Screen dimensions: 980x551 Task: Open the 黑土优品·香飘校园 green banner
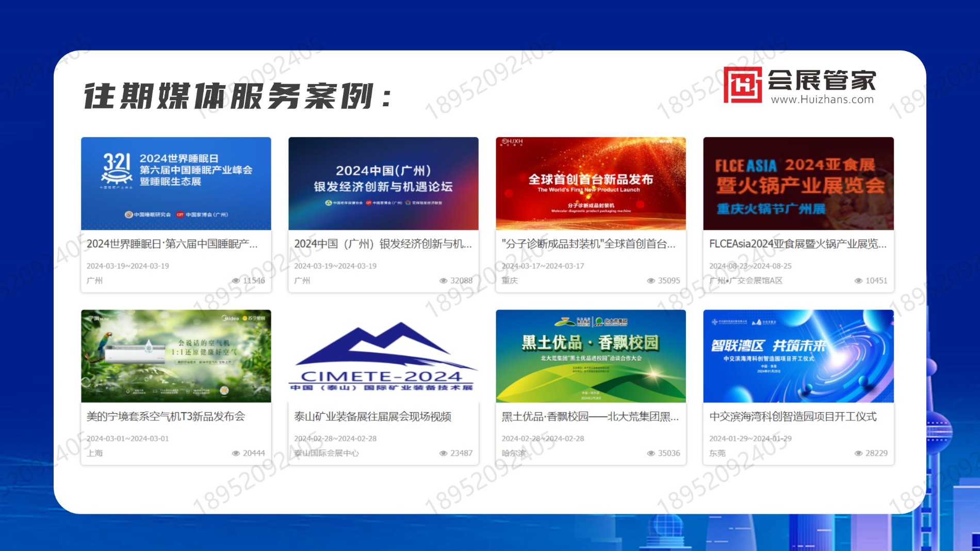(591, 356)
